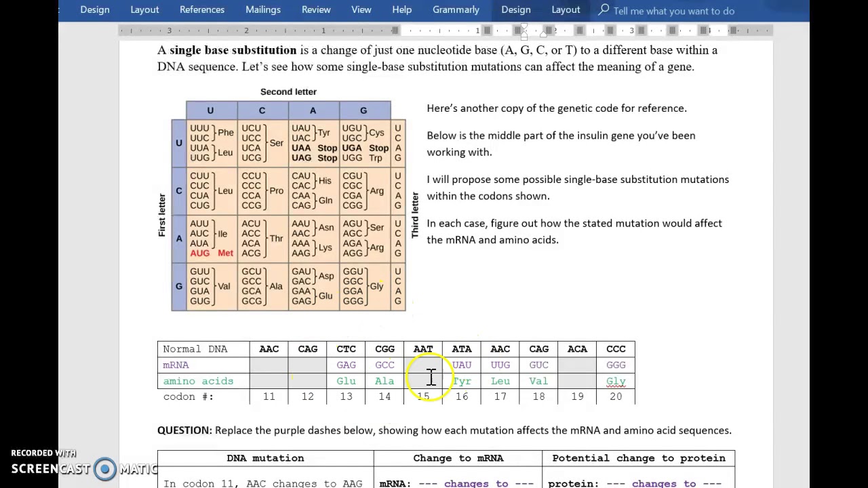Click bold text 'single base substitution'
Viewport: 868px width, 488px height.
233,50
